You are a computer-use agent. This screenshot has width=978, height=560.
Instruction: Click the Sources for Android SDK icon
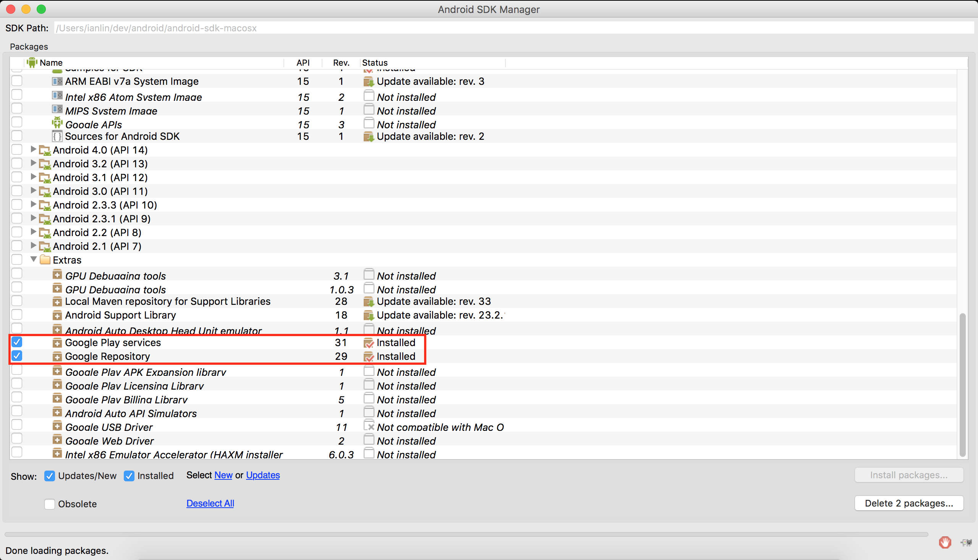57,136
